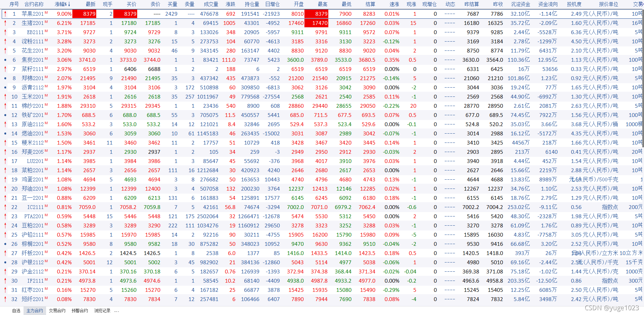Click the blue dot marker beside 沥青2112
Image resolution: width=644 pixels, height=315 pixels.
point(5,88)
